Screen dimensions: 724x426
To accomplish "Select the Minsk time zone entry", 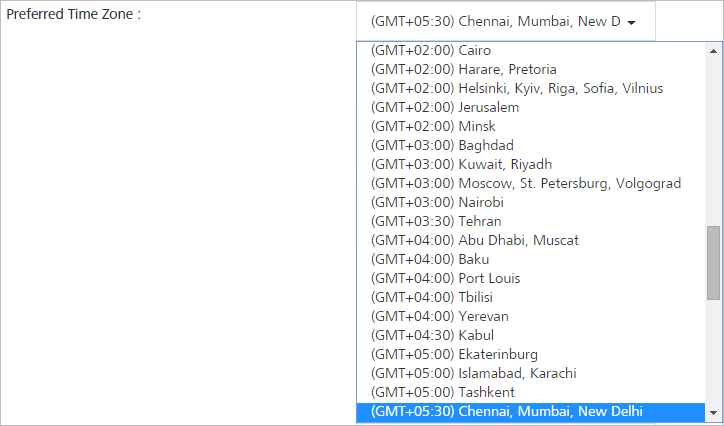I will click(531, 126).
